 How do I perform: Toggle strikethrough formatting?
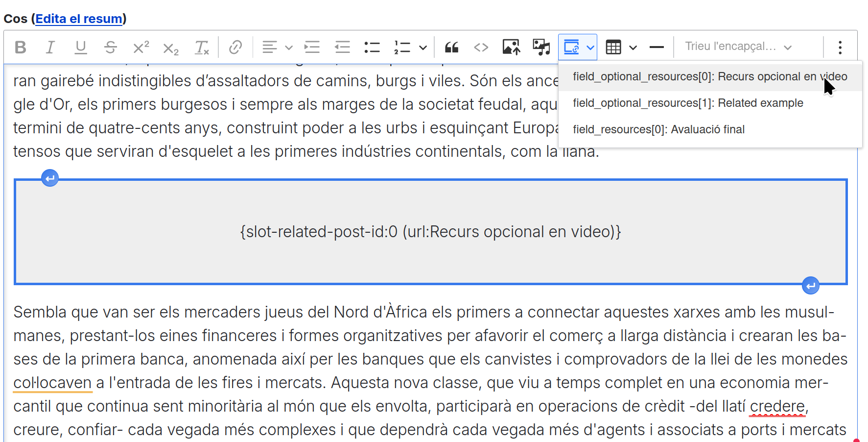click(111, 48)
